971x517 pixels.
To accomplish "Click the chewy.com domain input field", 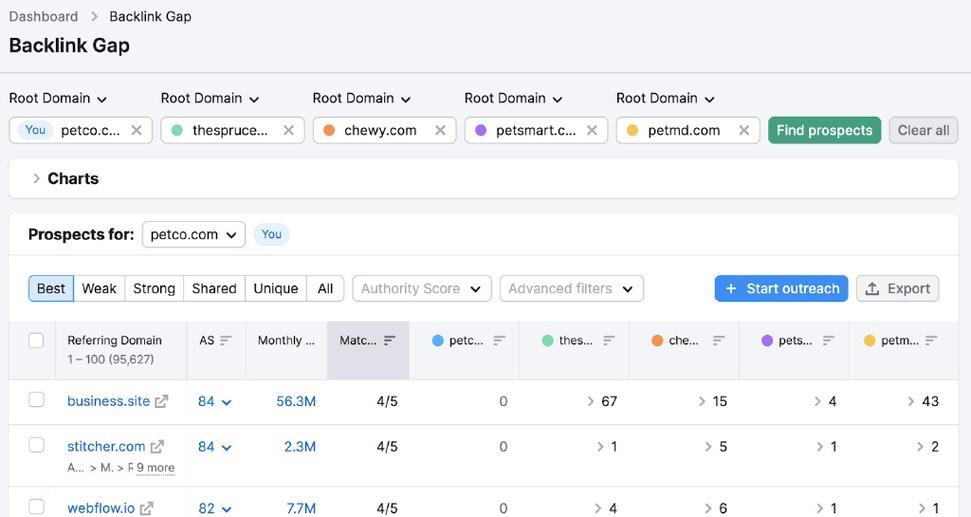I will pos(385,130).
